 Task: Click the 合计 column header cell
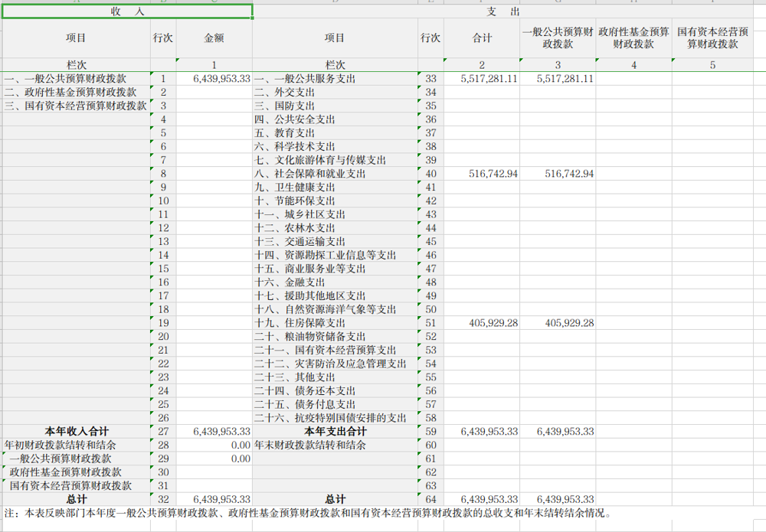click(482, 38)
